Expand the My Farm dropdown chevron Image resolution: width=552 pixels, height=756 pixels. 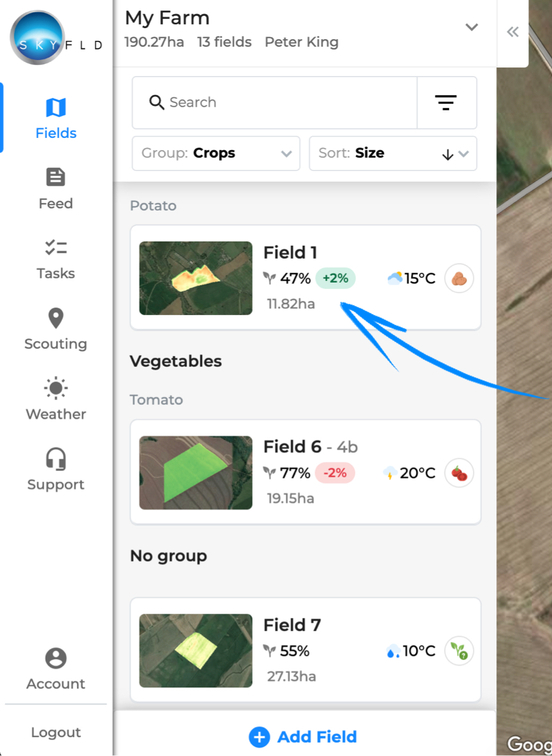471,27
